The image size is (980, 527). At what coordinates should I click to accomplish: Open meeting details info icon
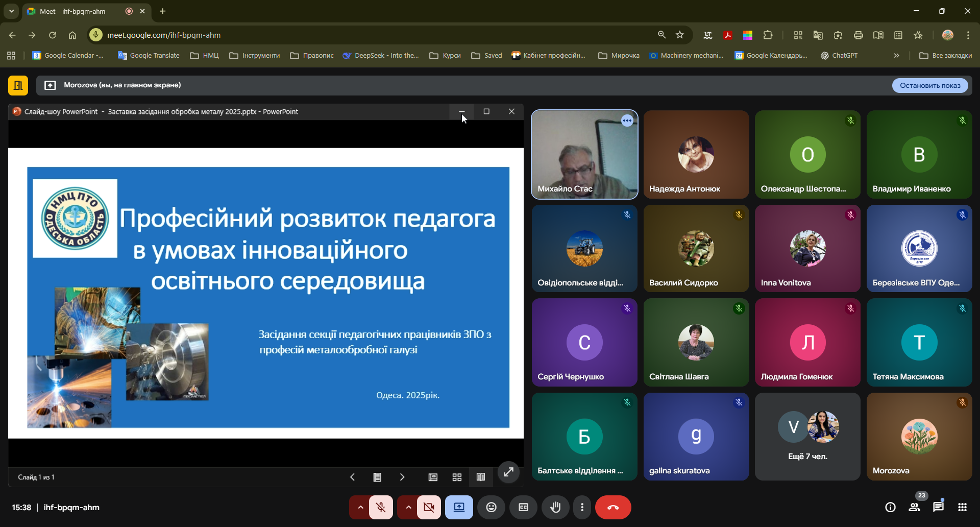[890, 507]
